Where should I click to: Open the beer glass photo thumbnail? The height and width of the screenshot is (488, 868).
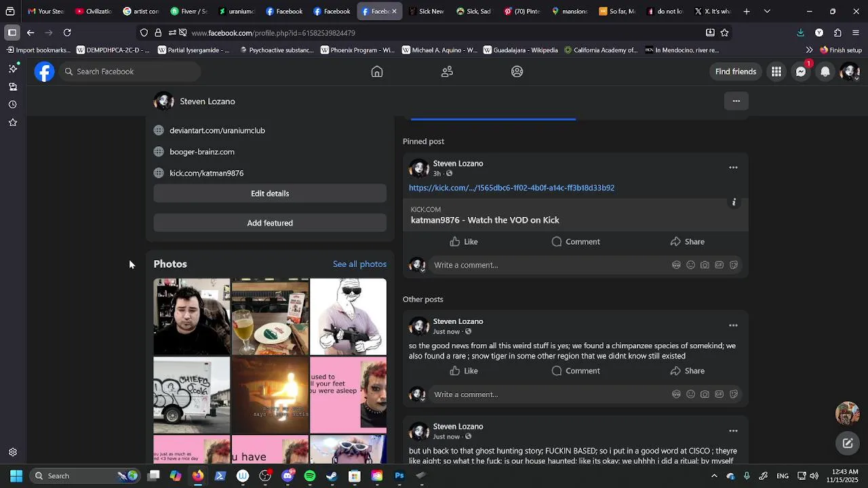click(x=270, y=317)
